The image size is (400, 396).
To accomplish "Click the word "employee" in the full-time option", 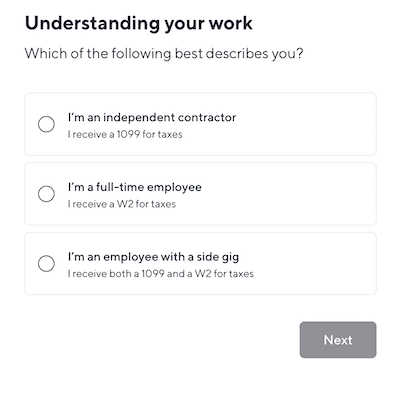I will coord(174,188).
